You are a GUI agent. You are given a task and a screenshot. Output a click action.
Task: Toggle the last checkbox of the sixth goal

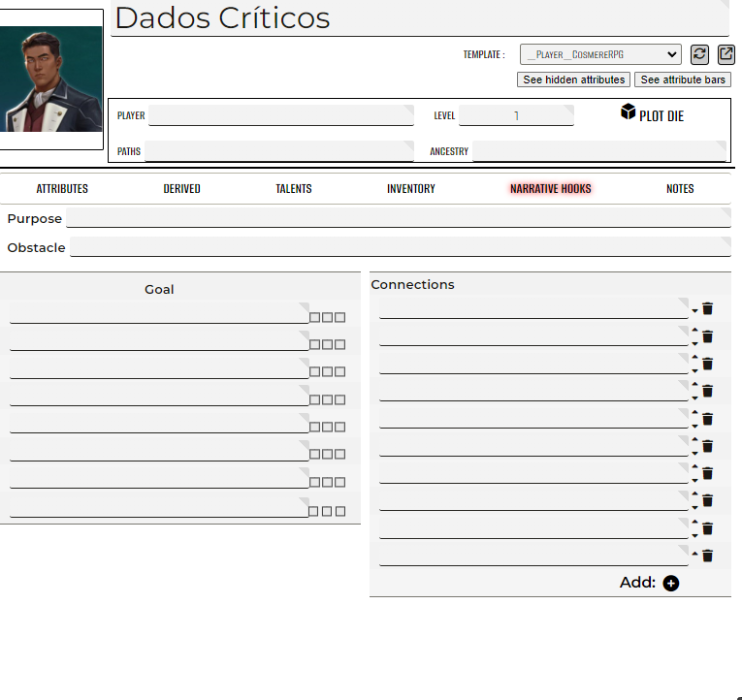click(x=339, y=454)
